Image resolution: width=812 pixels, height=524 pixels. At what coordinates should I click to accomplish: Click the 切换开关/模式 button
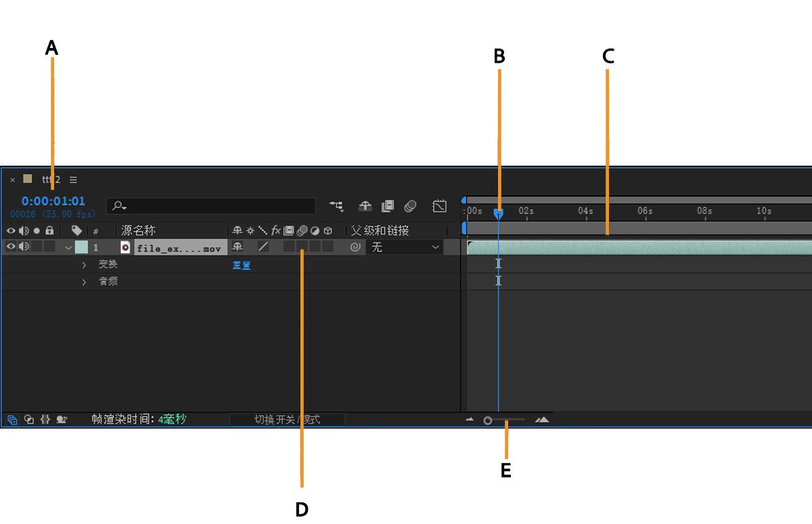point(287,420)
